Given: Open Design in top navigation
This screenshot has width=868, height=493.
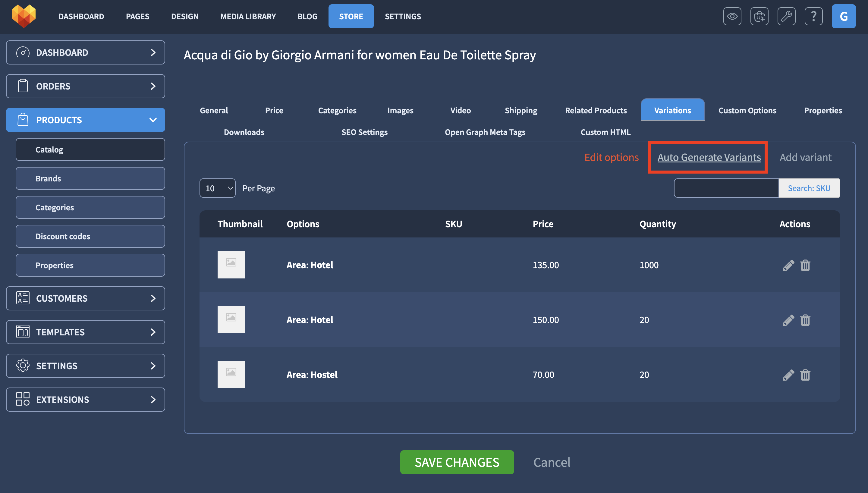Looking at the screenshot, I should click(185, 16).
